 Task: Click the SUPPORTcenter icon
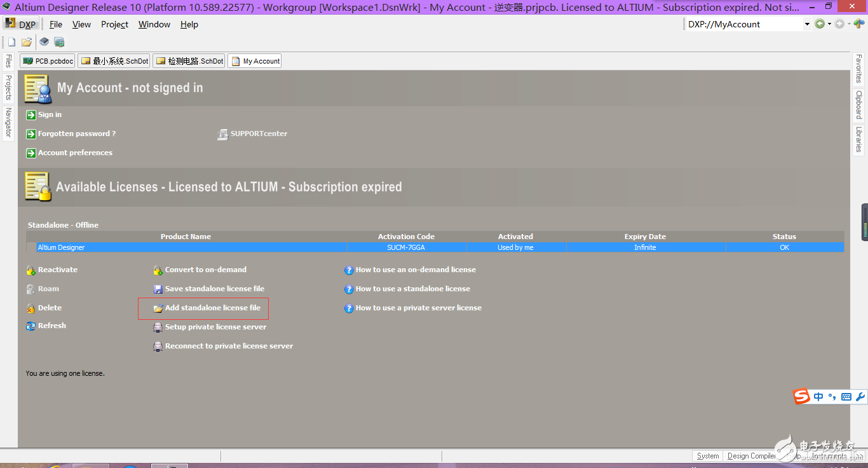coord(222,134)
